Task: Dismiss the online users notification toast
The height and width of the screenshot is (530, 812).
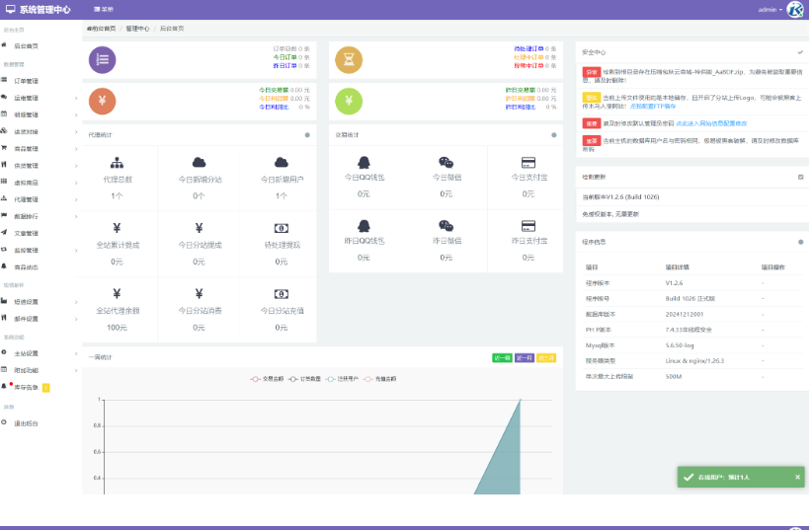Action: (x=797, y=477)
